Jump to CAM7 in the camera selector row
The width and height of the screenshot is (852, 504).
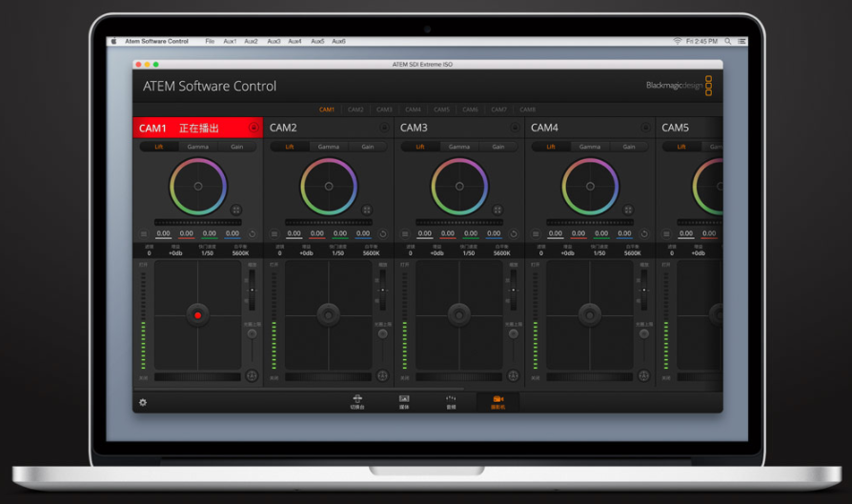click(498, 110)
